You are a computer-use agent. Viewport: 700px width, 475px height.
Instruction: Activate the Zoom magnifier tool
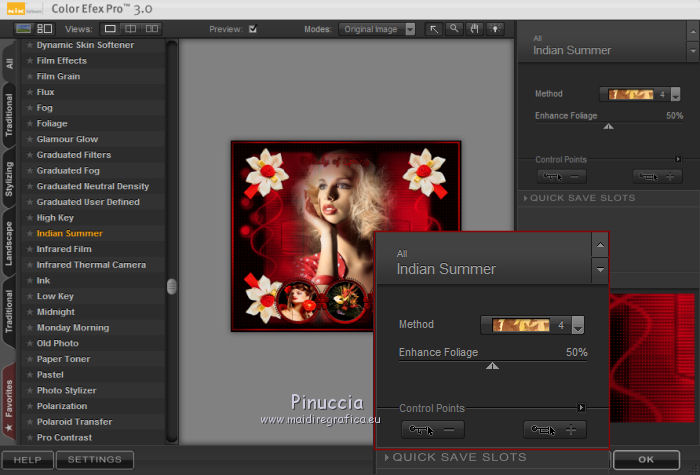click(455, 29)
